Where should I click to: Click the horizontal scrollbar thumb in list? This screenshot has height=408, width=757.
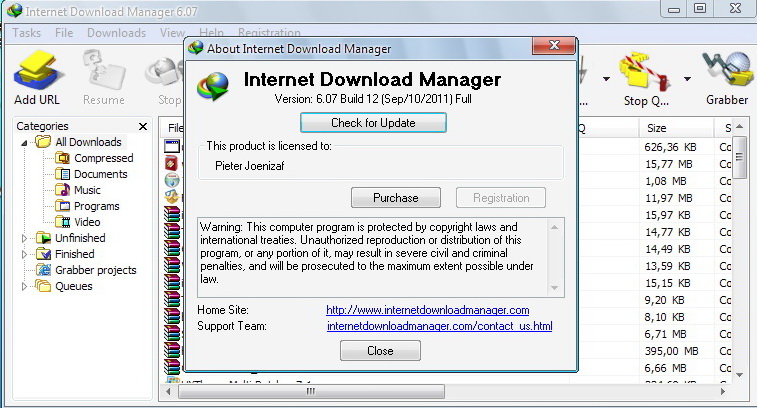pos(311,392)
